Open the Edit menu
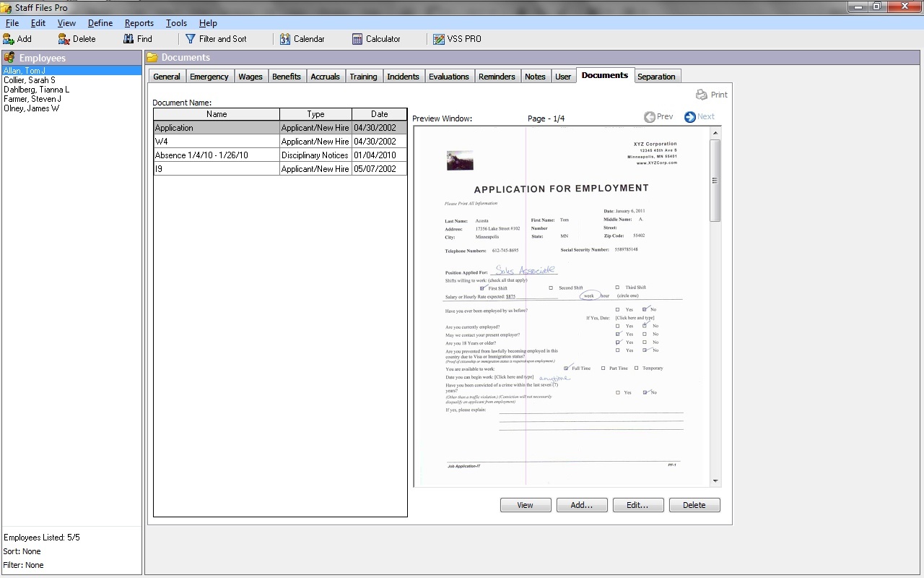This screenshot has width=924, height=578. tap(38, 23)
